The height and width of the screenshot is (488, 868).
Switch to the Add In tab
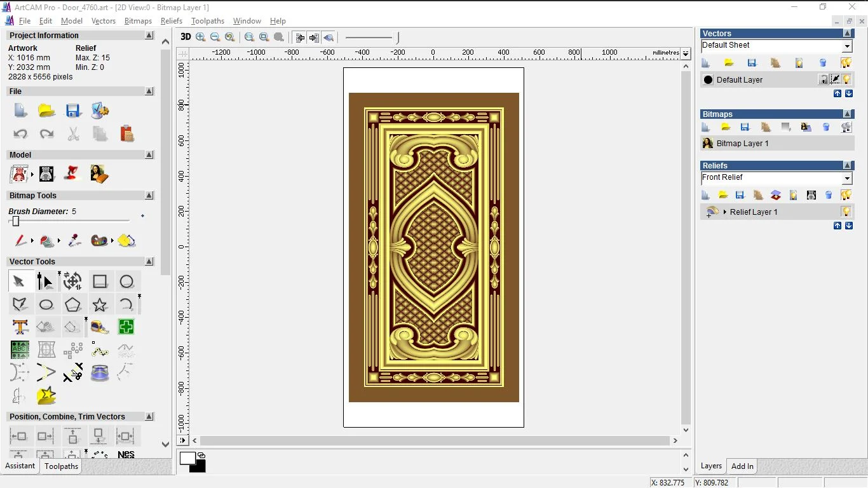click(742, 466)
